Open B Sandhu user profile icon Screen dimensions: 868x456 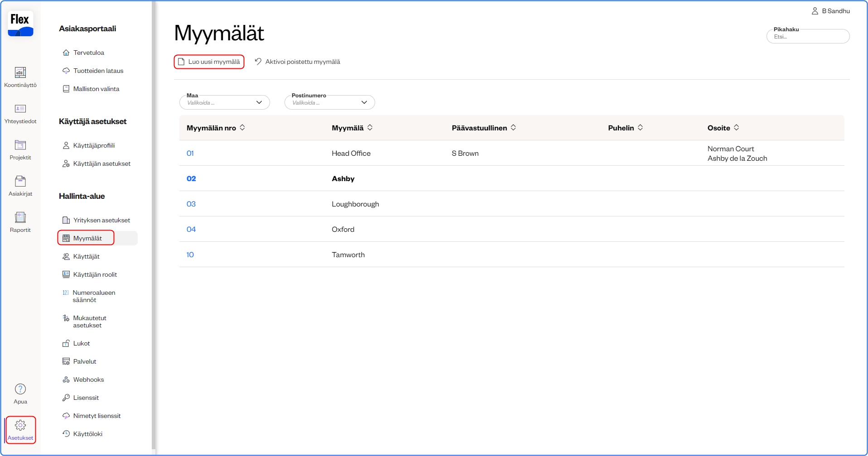coord(815,11)
